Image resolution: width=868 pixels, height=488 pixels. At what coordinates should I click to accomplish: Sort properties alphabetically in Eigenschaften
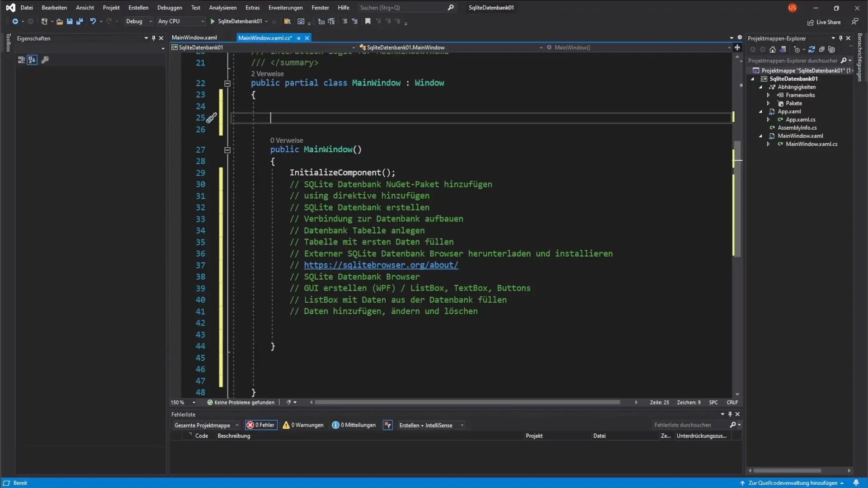point(32,60)
